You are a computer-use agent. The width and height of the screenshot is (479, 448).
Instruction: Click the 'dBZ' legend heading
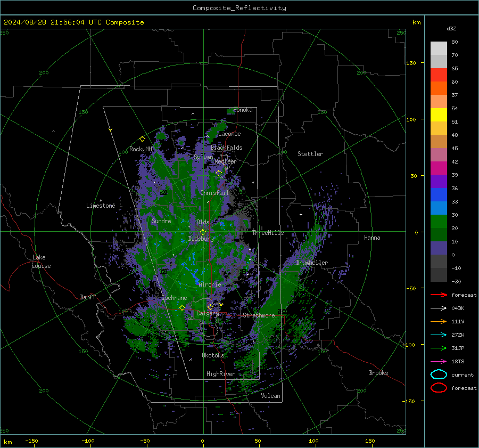point(451,29)
